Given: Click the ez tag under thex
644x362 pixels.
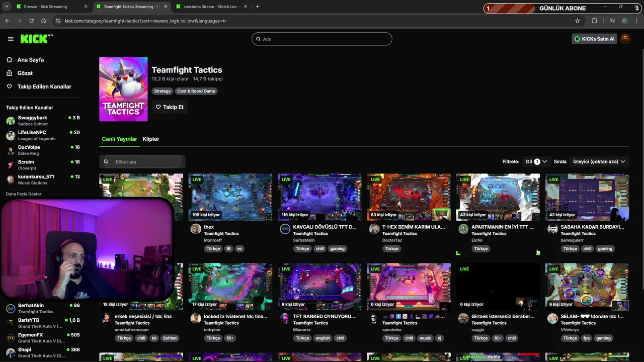Looking at the screenshot, I should point(239,248).
